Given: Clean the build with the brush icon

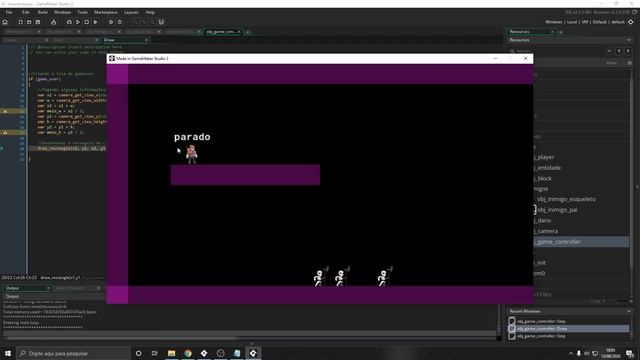Looking at the screenshot, I should [x=96, y=22].
